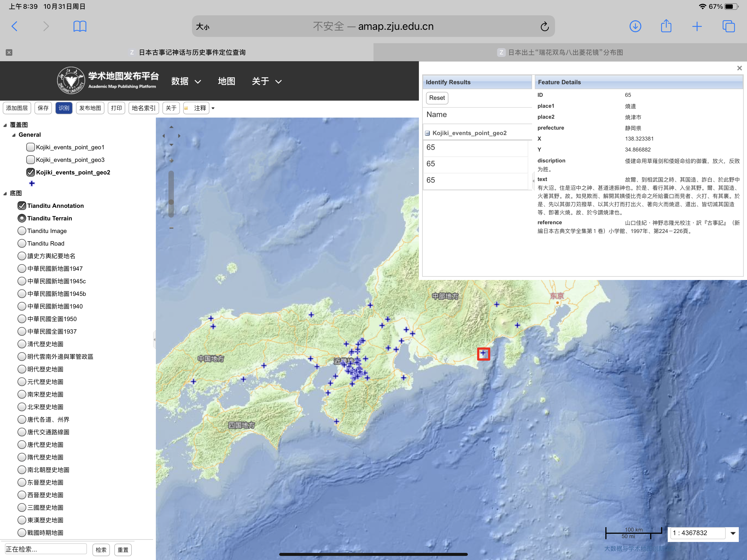Click Safari's reload page icon
The image size is (747, 560).
click(544, 26)
